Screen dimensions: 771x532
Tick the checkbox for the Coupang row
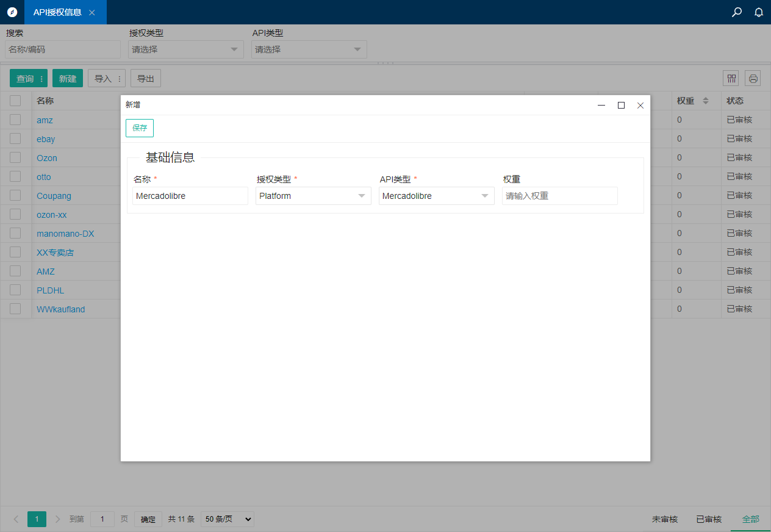[15, 195]
